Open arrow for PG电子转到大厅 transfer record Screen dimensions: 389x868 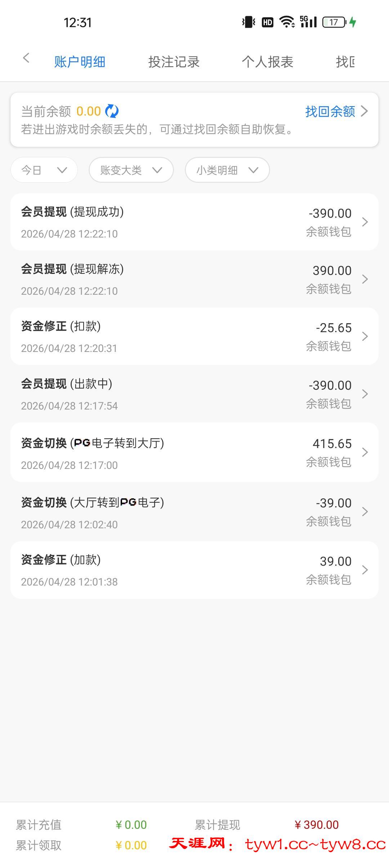tap(365, 452)
